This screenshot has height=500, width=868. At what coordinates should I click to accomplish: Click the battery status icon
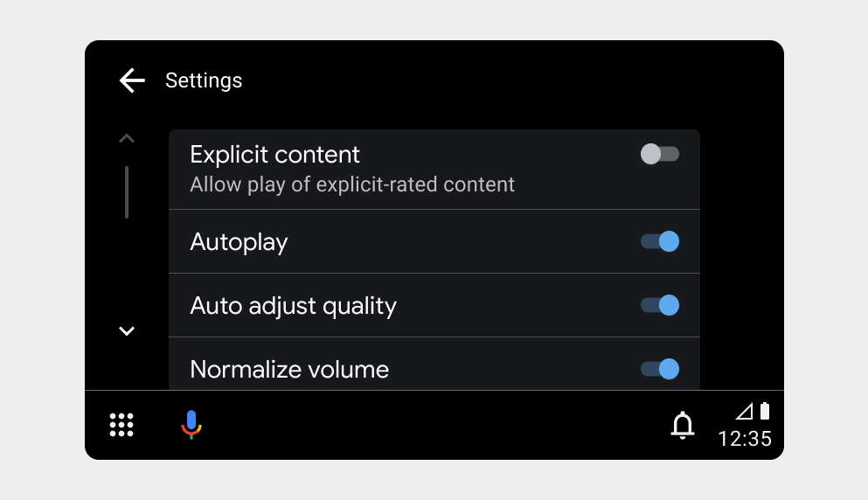[x=765, y=411]
